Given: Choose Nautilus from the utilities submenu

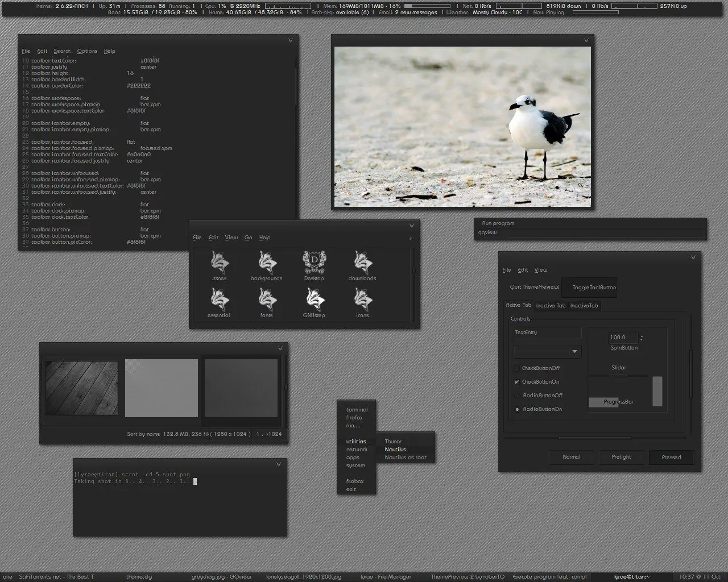Looking at the screenshot, I should point(395,450).
